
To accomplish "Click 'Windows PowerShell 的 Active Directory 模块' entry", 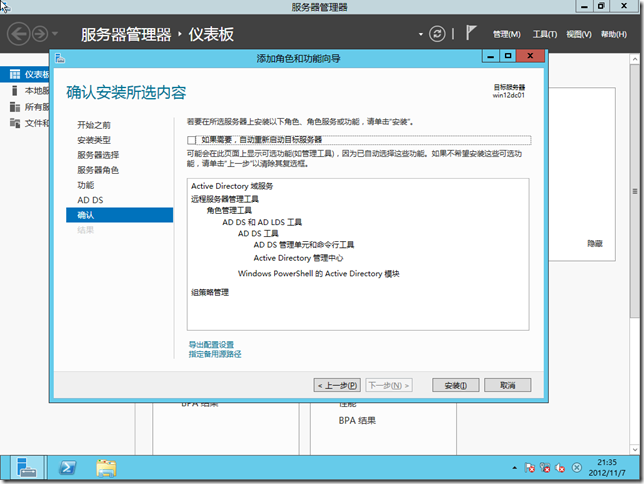I will 319,274.
